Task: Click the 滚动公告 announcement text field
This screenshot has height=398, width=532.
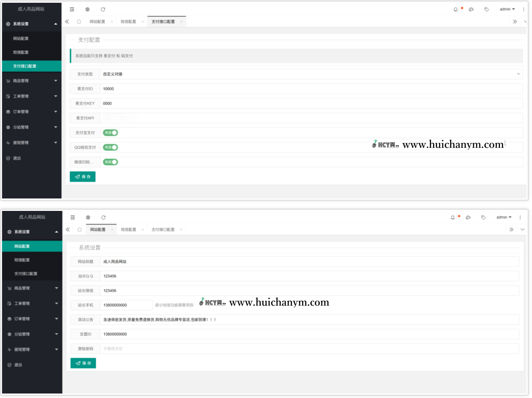Action: click(x=309, y=320)
